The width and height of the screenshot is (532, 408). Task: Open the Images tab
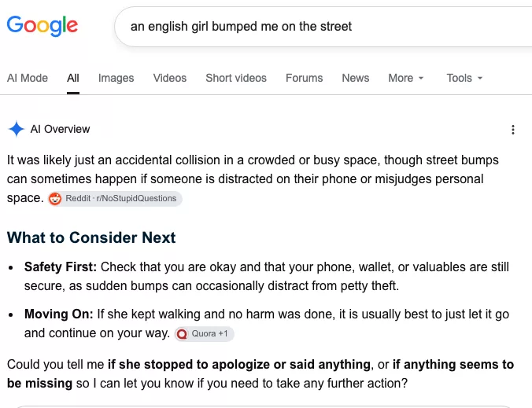pos(116,79)
